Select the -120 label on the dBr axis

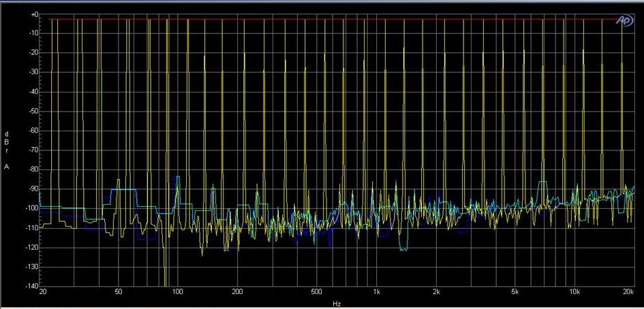(x=33, y=248)
